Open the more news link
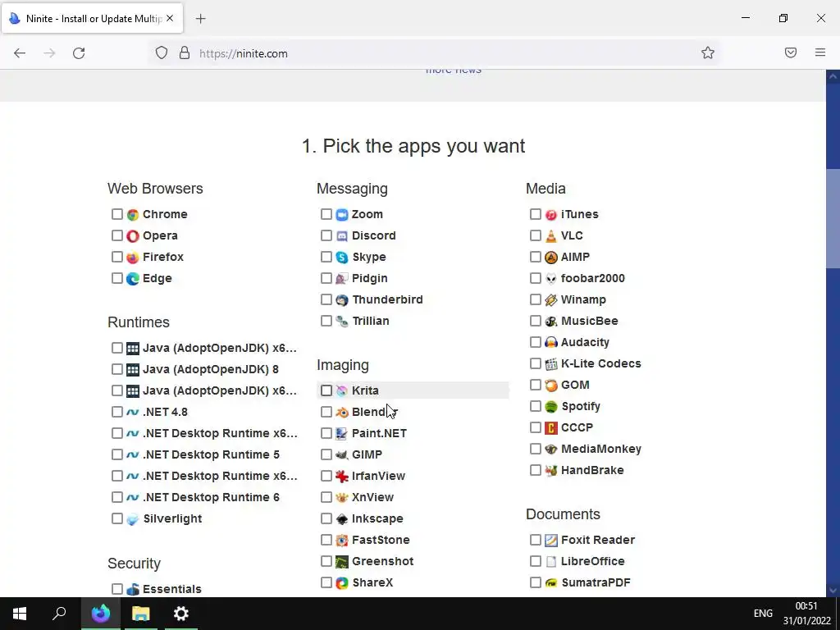Image resolution: width=840 pixels, height=630 pixels. [453, 71]
